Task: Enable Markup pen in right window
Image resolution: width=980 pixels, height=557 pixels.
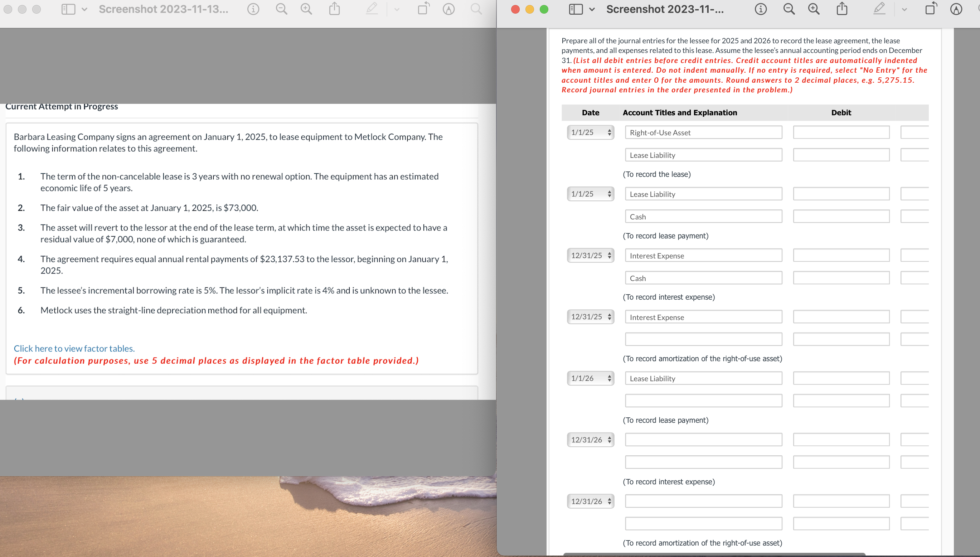Action: [x=879, y=9]
